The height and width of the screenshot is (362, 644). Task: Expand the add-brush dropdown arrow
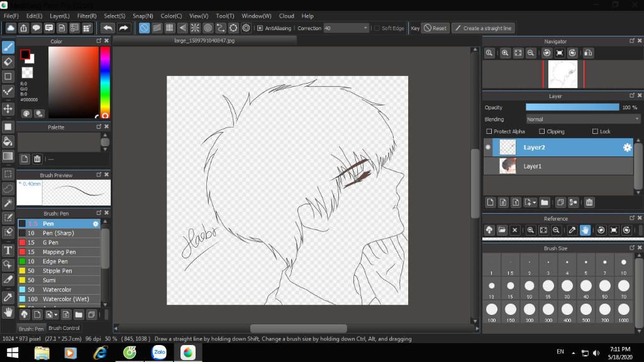click(x=56, y=315)
